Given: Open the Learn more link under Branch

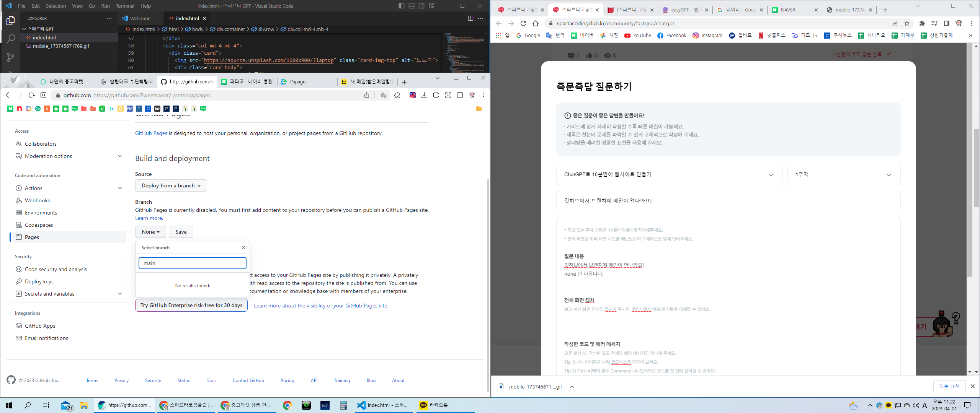Looking at the screenshot, I should click(x=149, y=218).
